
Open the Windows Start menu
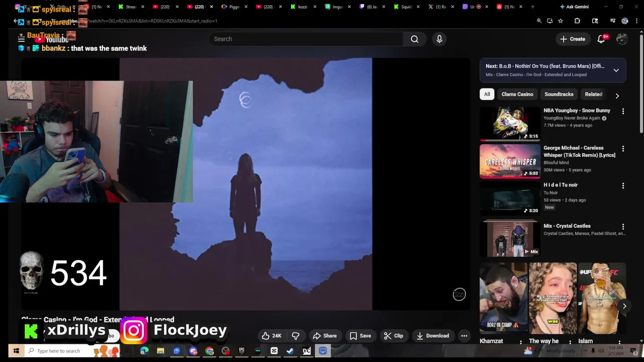tap(16, 351)
